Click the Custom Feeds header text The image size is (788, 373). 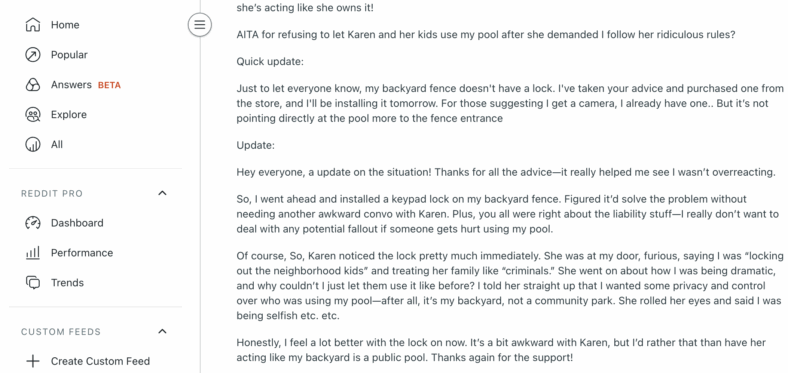tap(61, 332)
